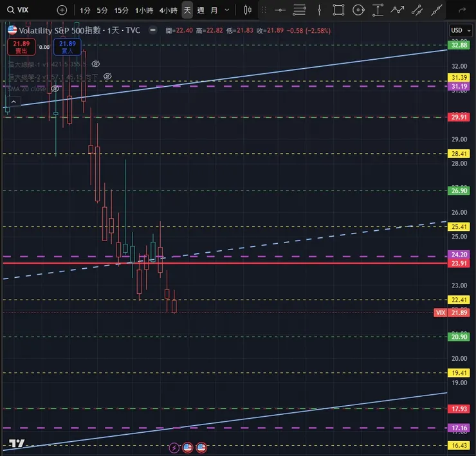Toggle visibility of SMA 20 close indicator
The width and height of the screenshot is (476, 456).
(55, 89)
